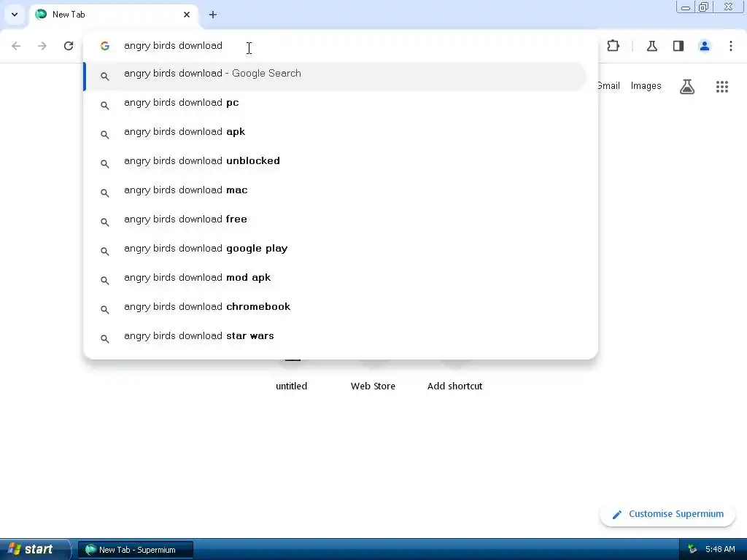The height and width of the screenshot is (560, 747).
Task: Select 'angry birds download - Google Search' suggestion
Action: click(335, 76)
